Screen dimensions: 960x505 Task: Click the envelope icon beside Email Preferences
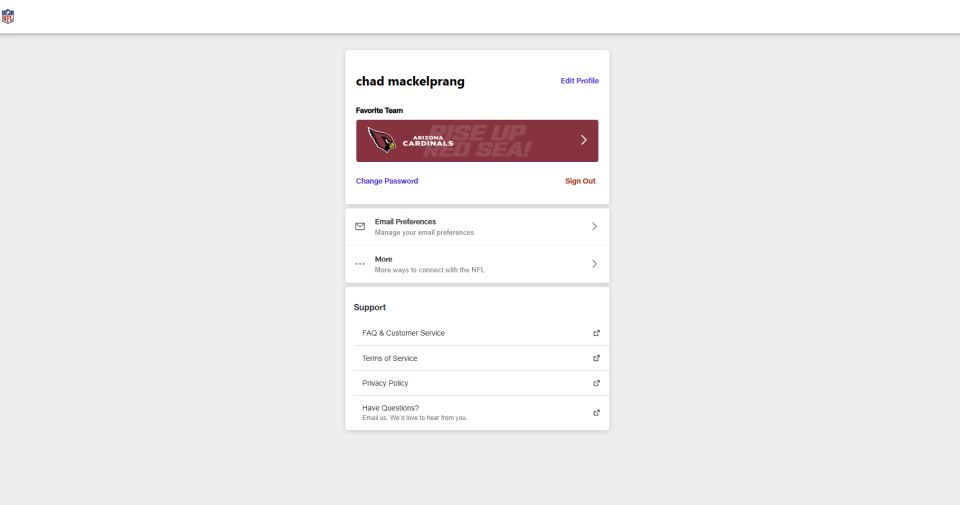(360, 226)
